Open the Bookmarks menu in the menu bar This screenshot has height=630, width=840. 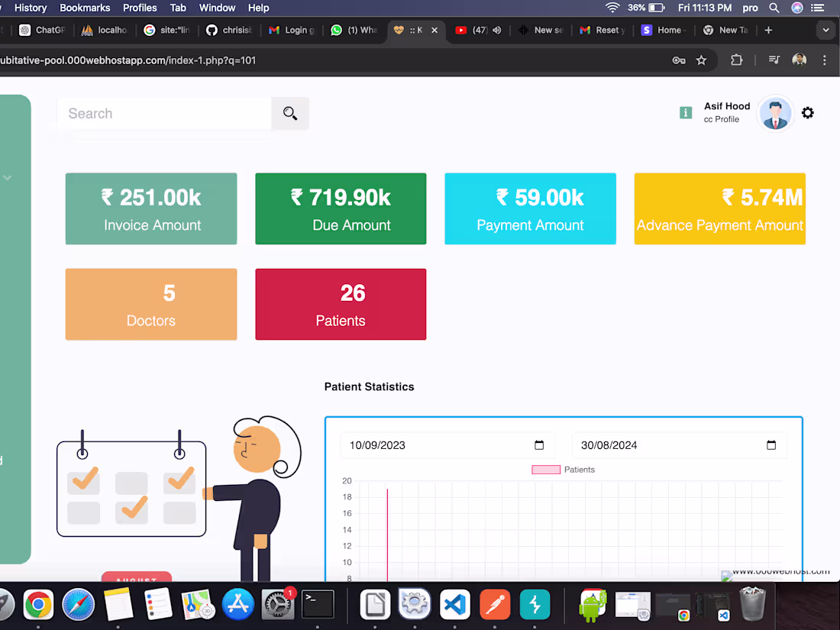[85, 8]
